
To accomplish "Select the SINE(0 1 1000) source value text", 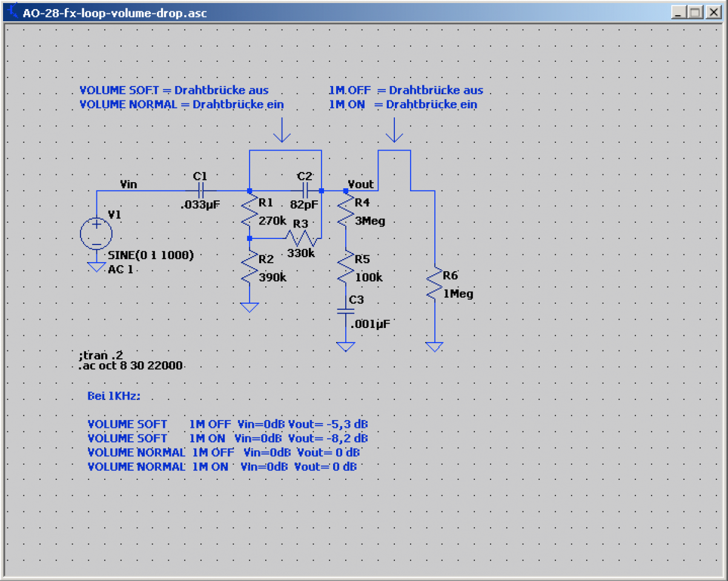I will [151, 255].
